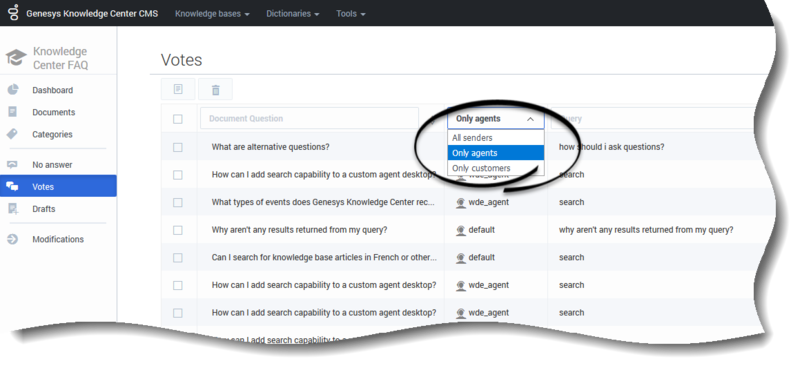
Task: Click the Knowledge Center FAQ title
Action: point(60,58)
